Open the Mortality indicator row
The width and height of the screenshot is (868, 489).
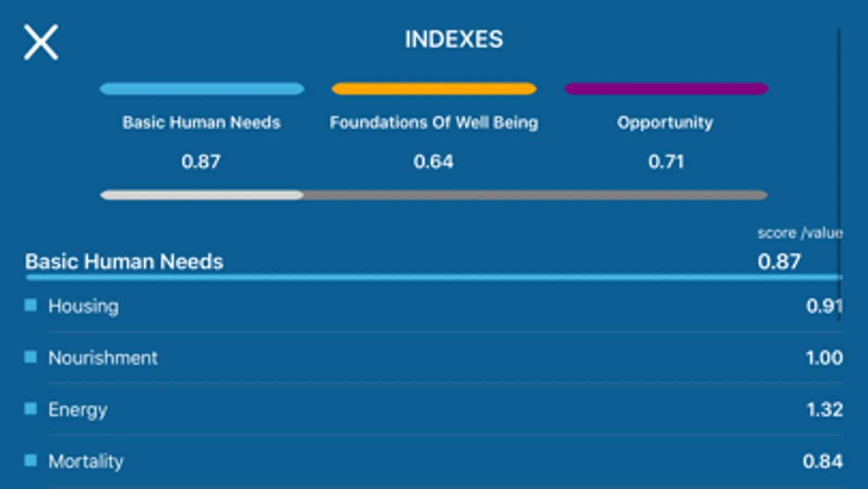(x=434, y=461)
